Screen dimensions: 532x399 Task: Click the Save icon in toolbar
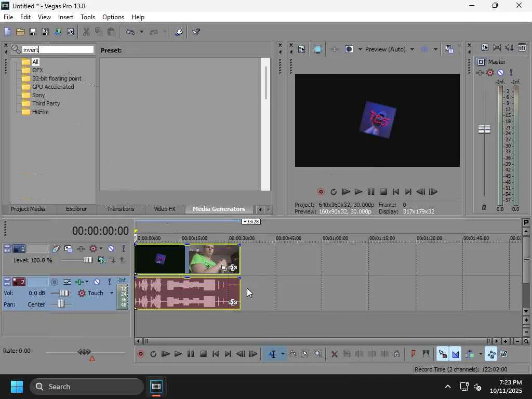pos(33,32)
